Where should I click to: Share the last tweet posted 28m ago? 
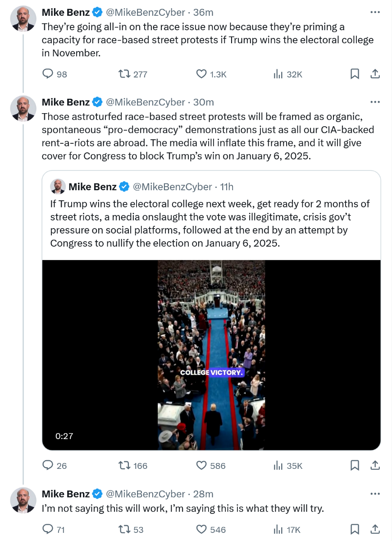tap(375, 529)
